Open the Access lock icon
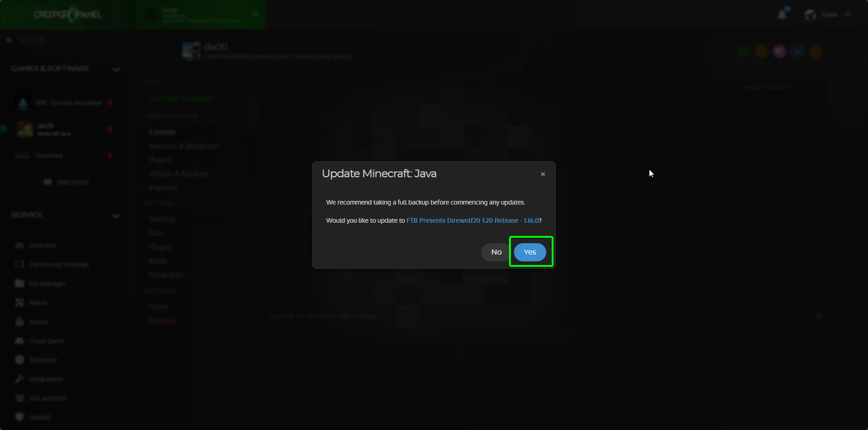 [20, 321]
